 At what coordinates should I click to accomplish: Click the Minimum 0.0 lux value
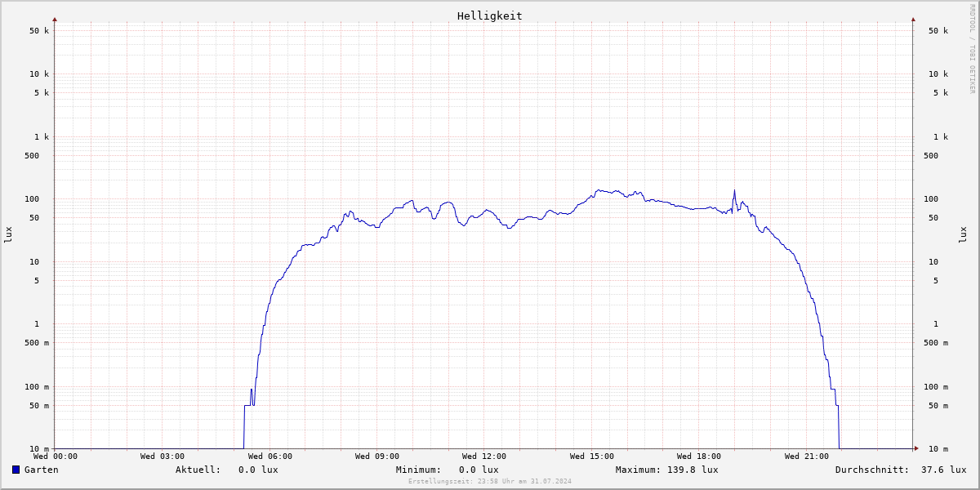479,470
